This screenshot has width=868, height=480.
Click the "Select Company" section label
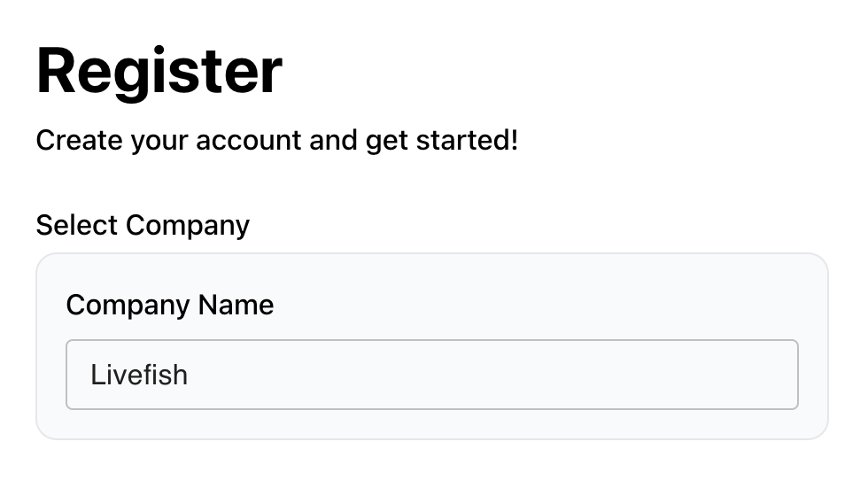pyautogui.click(x=143, y=225)
